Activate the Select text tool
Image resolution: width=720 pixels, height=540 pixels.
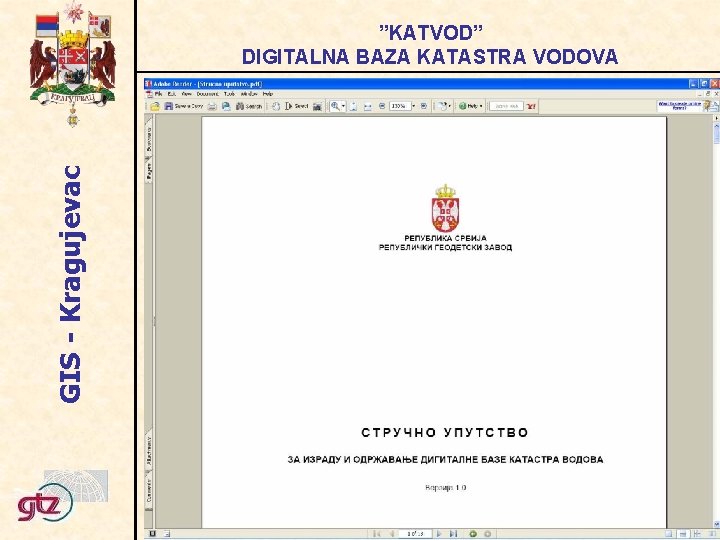click(296, 106)
